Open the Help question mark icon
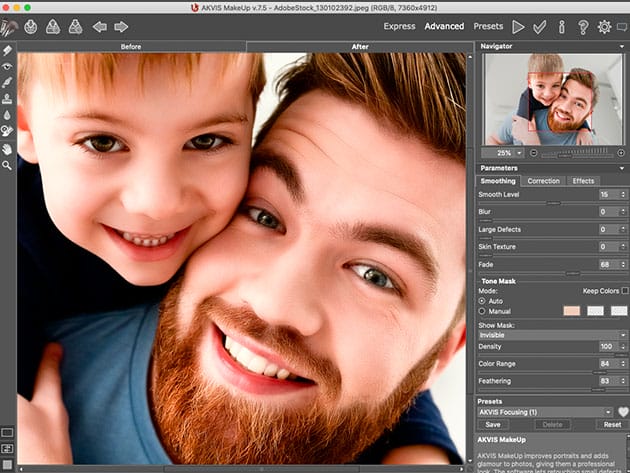 [582, 26]
